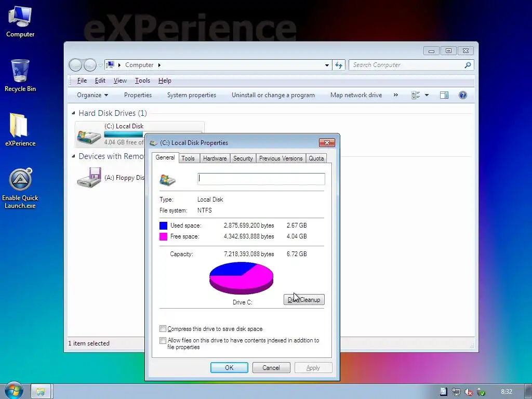Click Map network drive toolbar button

pyautogui.click(x=356, y=95)
